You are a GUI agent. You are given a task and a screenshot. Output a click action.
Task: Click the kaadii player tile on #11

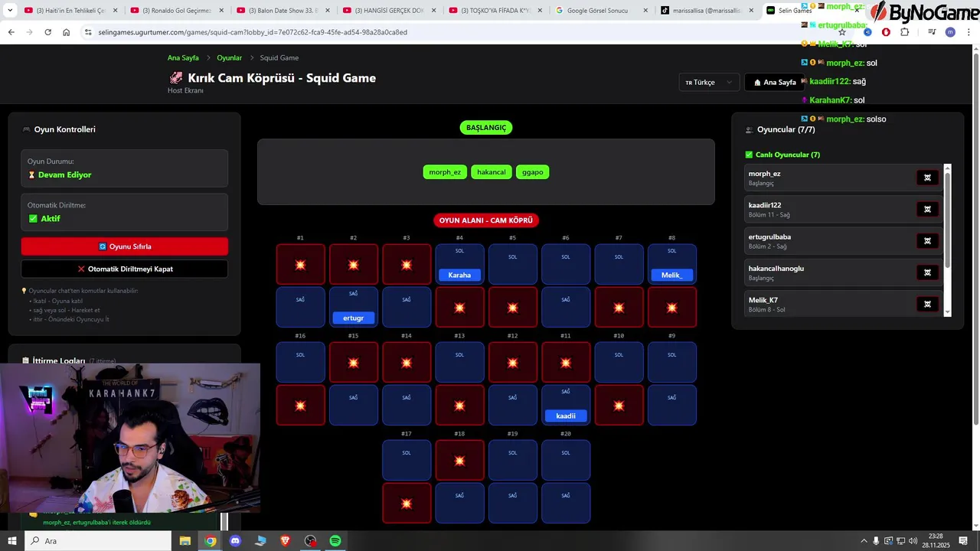pyautogui.click(x=566, y=416)
